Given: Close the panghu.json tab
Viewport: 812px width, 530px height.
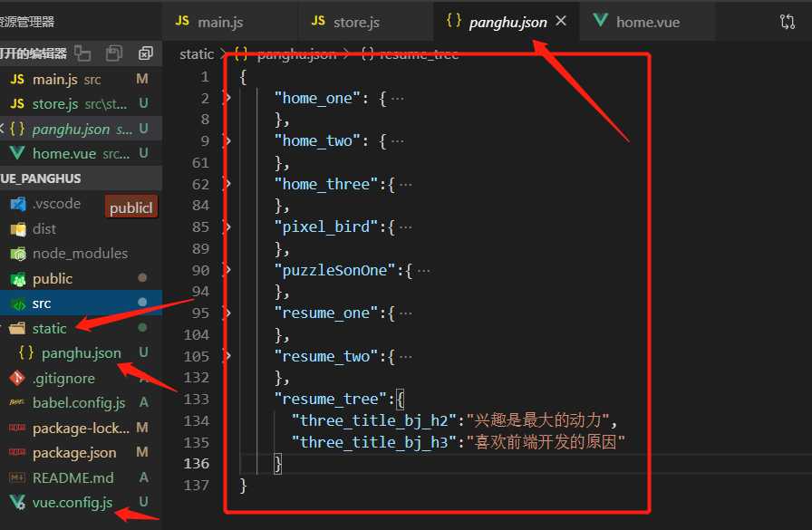Looking at the screenshot, I should [561, 21].
